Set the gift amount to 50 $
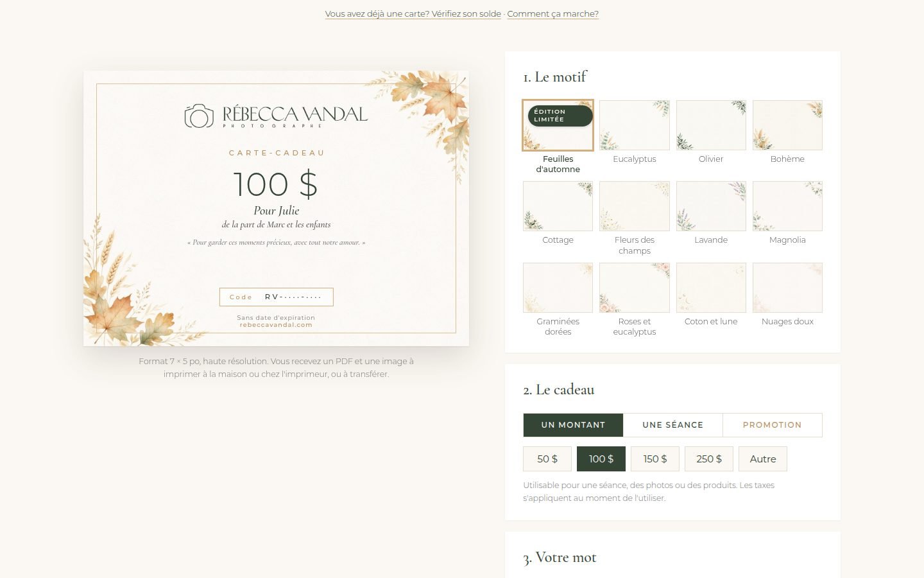Screen dimensions: 924x578 tap(547, 459)
